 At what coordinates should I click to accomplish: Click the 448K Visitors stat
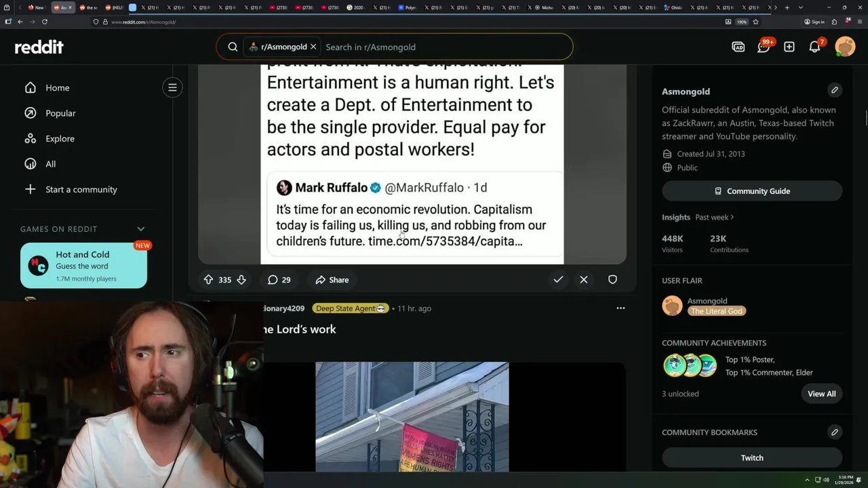(673, 243)
